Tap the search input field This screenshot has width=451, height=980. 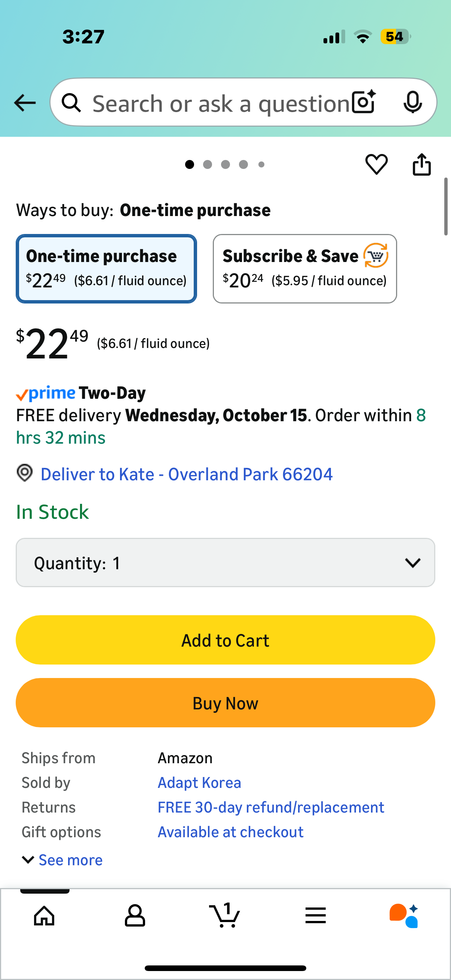point(221,103)
